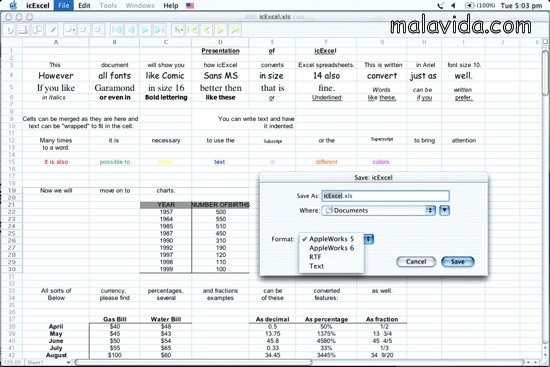Click the Save As filename field

coord(385,196)
